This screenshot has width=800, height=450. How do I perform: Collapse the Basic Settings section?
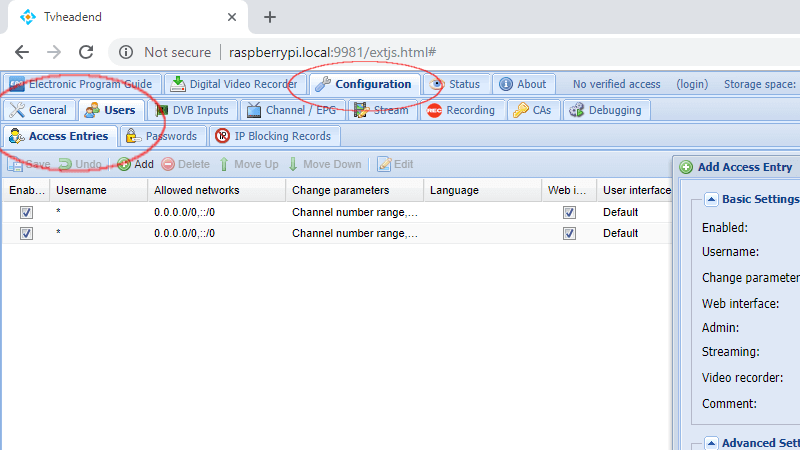(711, 199)
